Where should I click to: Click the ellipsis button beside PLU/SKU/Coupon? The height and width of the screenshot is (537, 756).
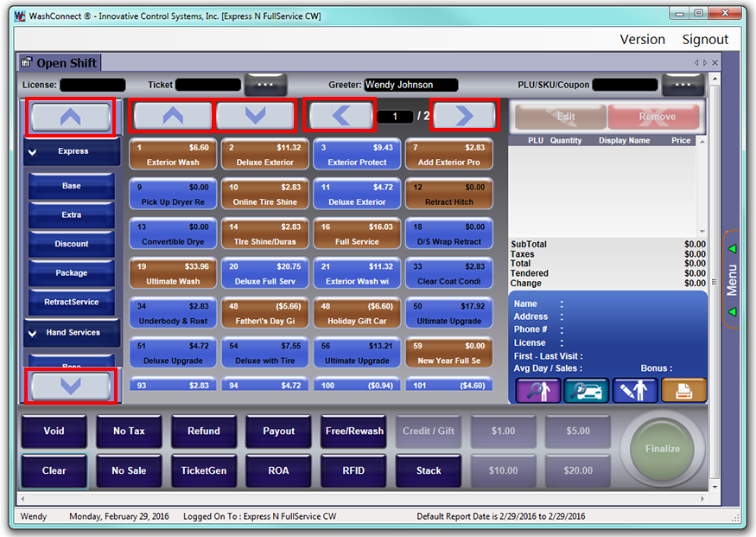[683, 85]
